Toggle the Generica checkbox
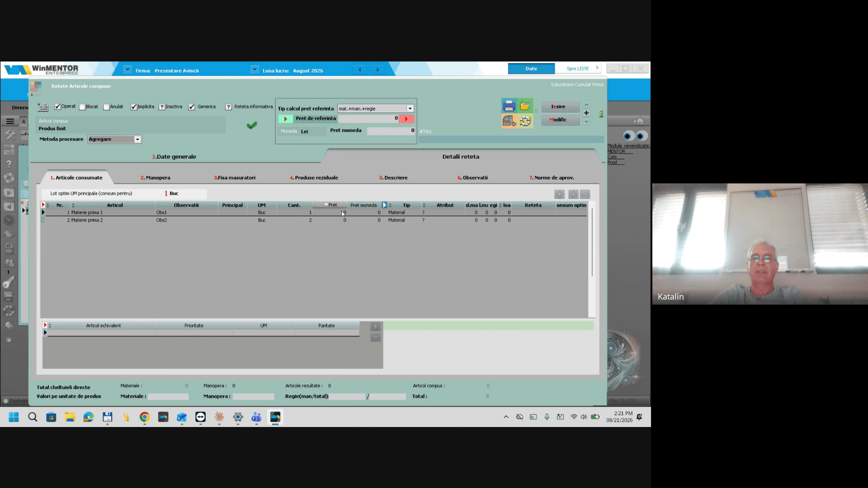868x488 pixels. (x=192, y=107)
